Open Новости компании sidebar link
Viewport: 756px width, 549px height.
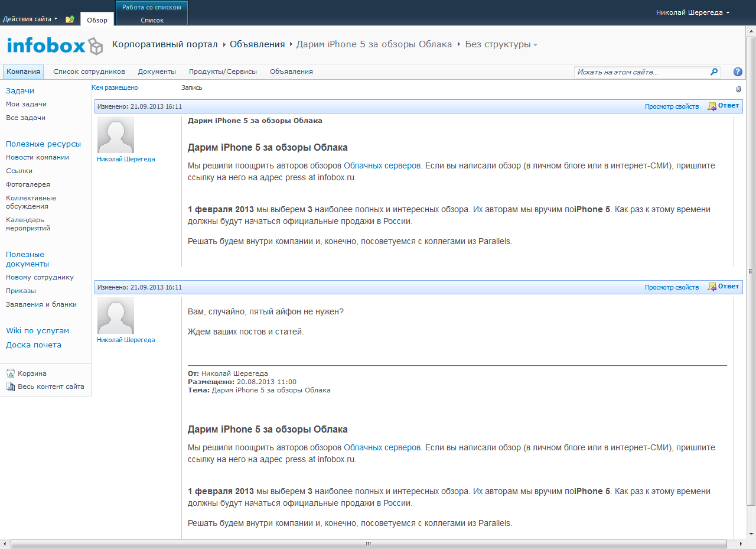(x=37, y=157)
